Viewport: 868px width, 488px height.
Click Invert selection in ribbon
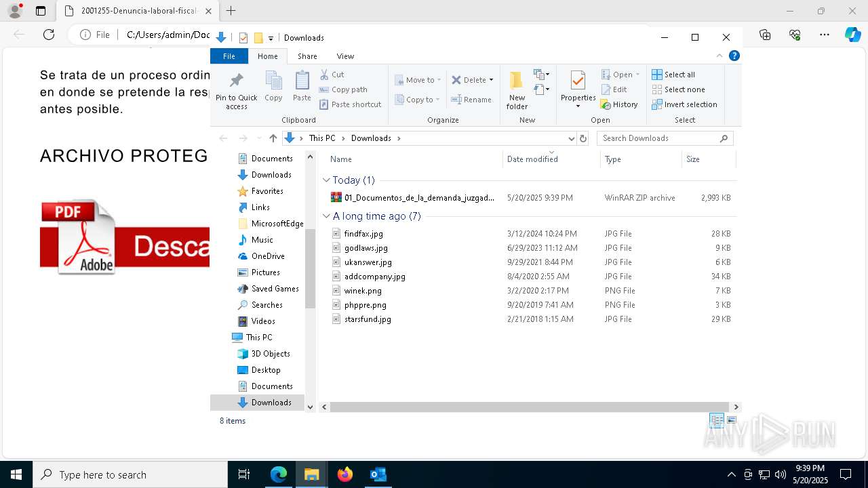click(684, 104)
